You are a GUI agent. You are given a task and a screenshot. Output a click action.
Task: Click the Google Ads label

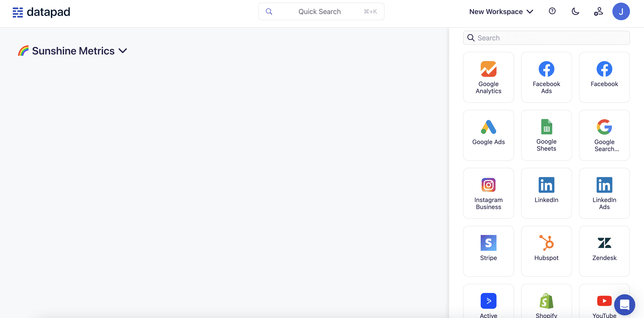[488, 142]
